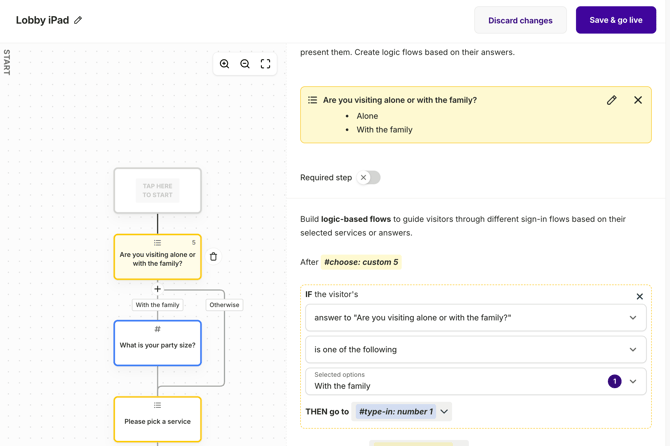The width and height of the screenshot is (670, 446).
Task: Add a step with the plus icon
Action: click(157, 289)
